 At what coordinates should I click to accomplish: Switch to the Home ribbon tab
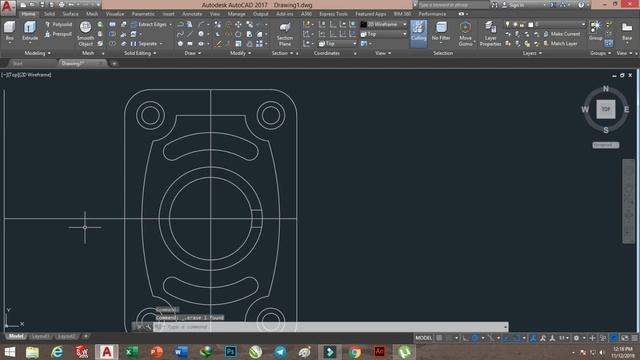tap(28, 14)
